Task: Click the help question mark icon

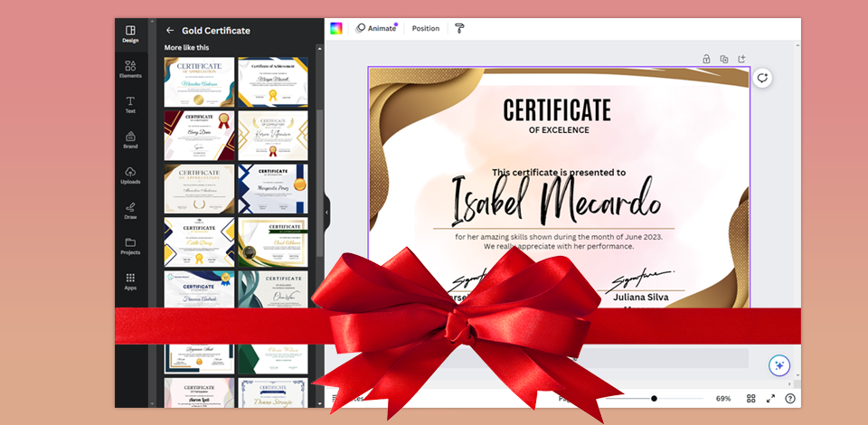Action: (x=790, y=398)
